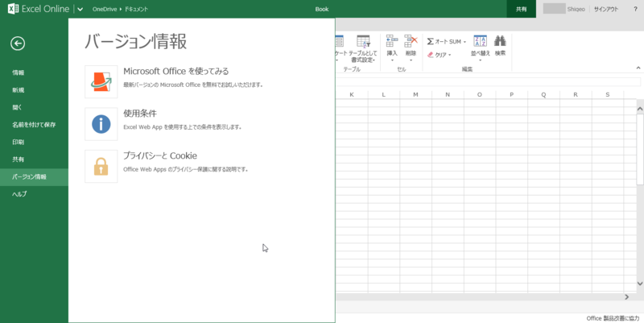This screenshot has height=323, width=644.
Task: Click the クリア eraser button
Action: click(x=439, y=55)
